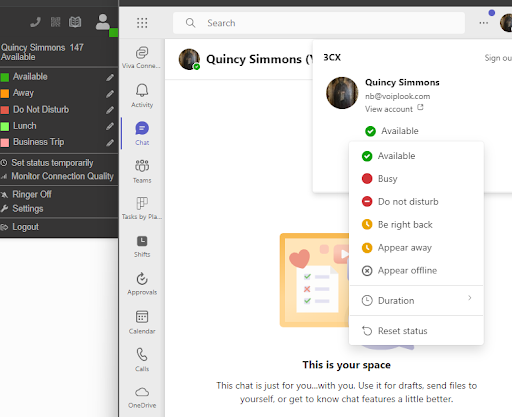This screenshot has height=417, width=512.
Task: Open the Shifts app
Action: [x=142, y=246]
